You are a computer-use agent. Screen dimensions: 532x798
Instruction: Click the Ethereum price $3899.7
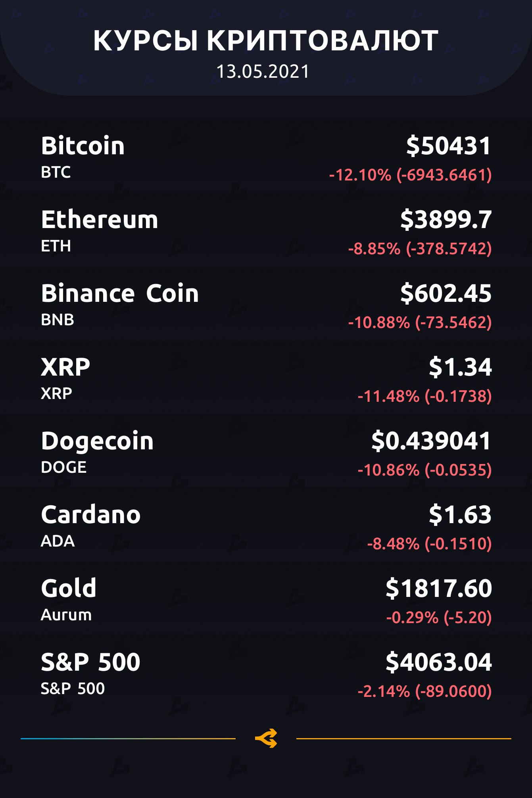coord(446,219)
